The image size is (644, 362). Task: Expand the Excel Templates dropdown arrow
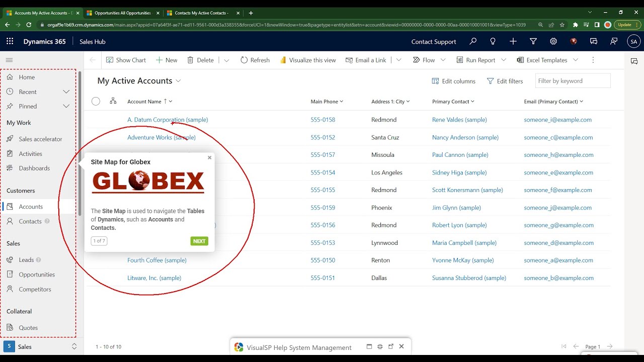point(576,60)
